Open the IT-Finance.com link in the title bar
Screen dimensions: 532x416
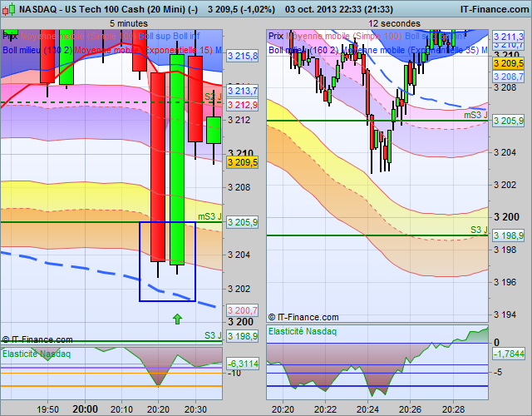(495, 9)
